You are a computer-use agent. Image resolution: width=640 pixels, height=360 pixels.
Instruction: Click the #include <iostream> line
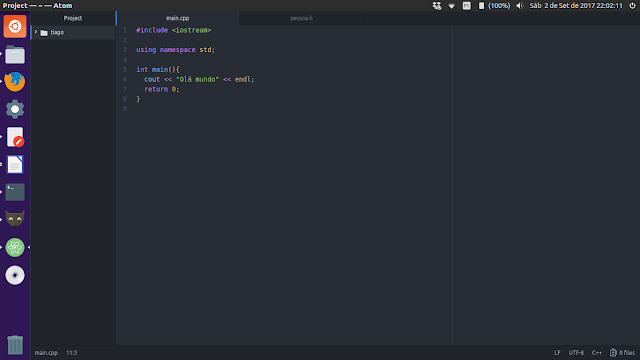[x=173, y=30]
